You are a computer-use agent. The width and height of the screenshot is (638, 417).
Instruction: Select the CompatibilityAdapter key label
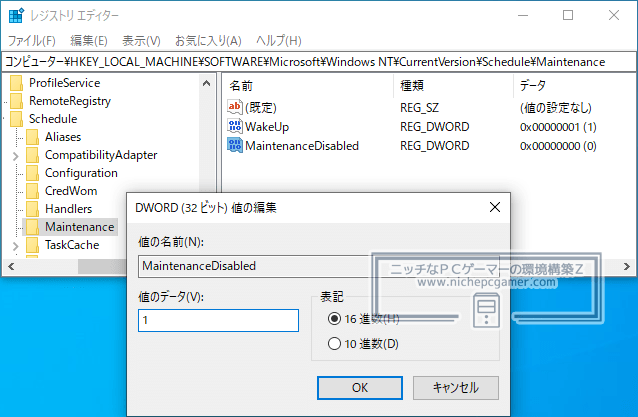101,155
